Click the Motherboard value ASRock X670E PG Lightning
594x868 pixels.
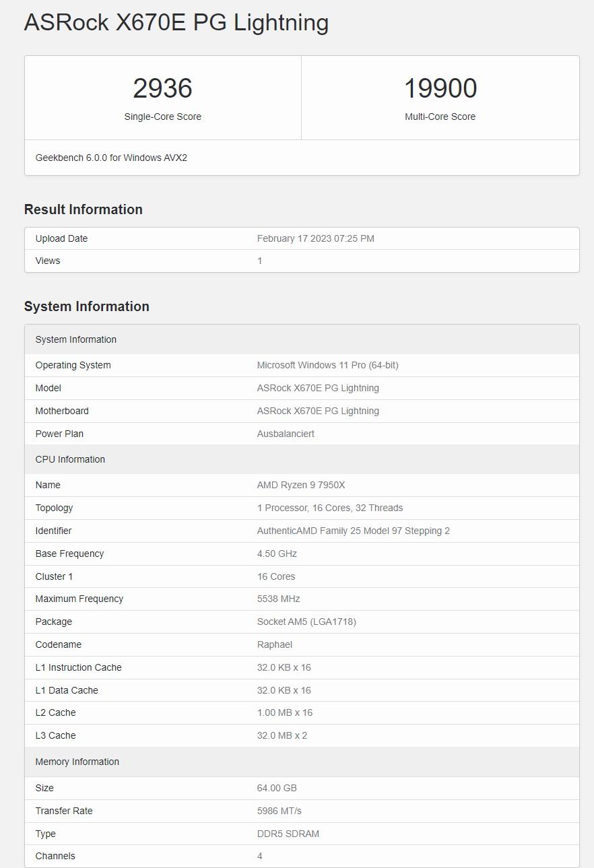[x=318, y=411]
